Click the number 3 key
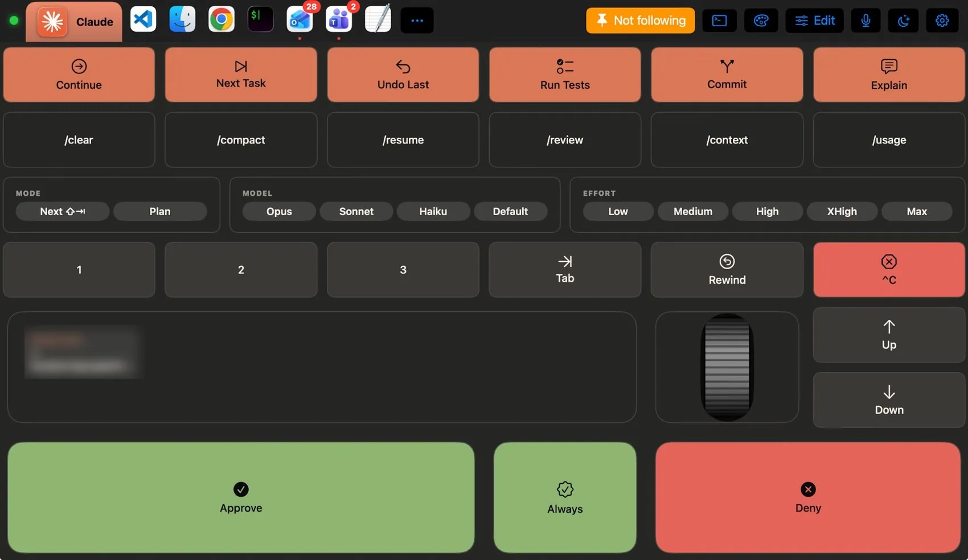Screen dimensions: 968x560 coord(403,270)
